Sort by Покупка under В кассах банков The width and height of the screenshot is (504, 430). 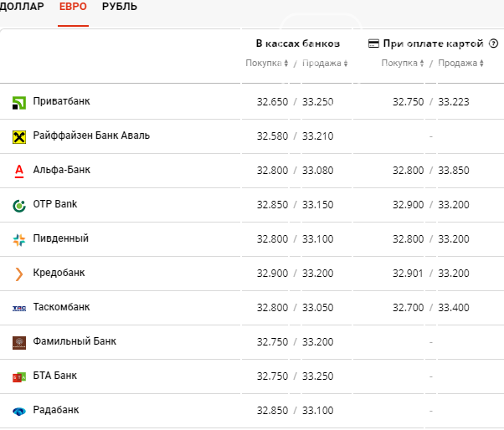(x=267, y=63)
